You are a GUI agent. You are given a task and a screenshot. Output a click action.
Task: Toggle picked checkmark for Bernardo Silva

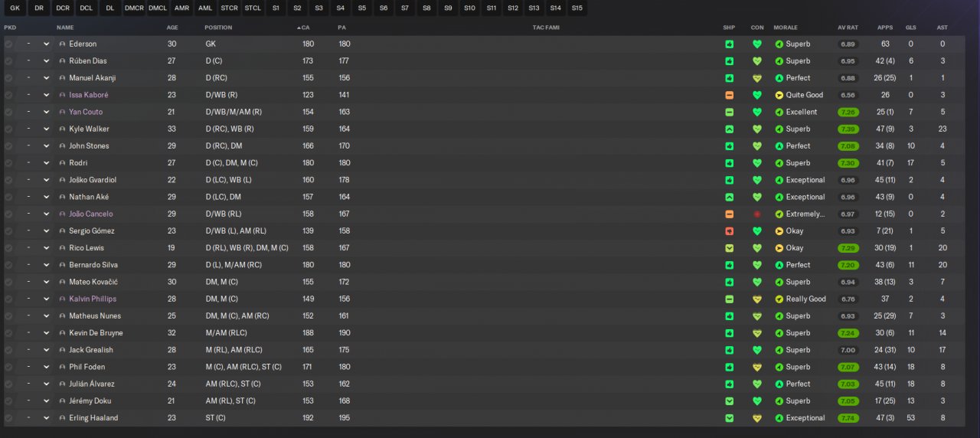coord(8,265)
